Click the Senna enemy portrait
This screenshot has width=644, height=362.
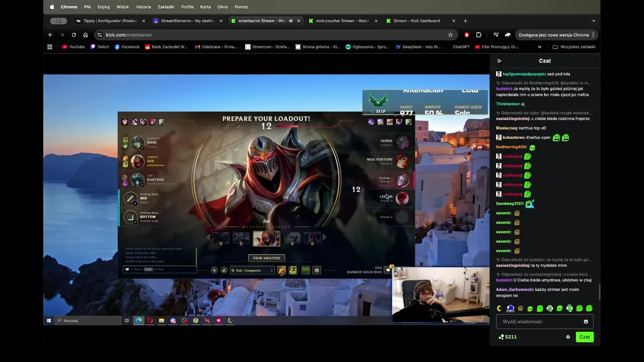(x=402, y=143)
